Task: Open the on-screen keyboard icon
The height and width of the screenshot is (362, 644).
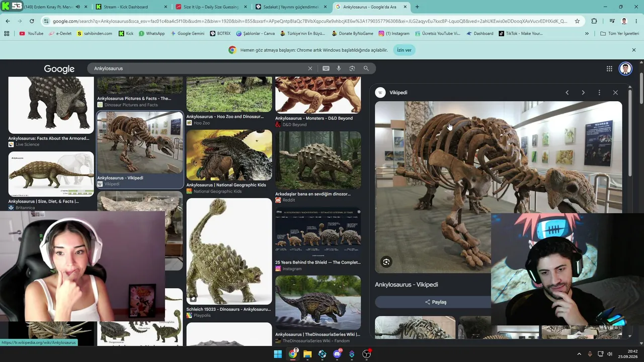Action: tap(326, 68)
